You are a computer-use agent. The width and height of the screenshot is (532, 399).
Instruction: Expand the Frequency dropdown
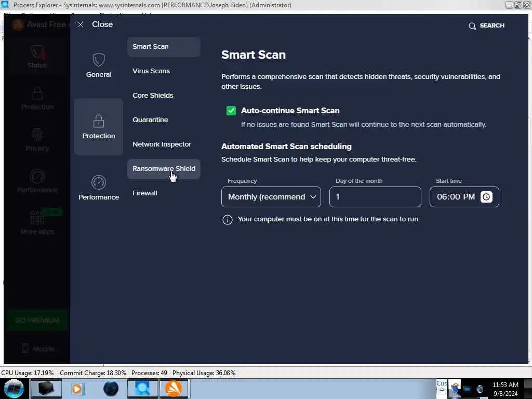point(271,197)
